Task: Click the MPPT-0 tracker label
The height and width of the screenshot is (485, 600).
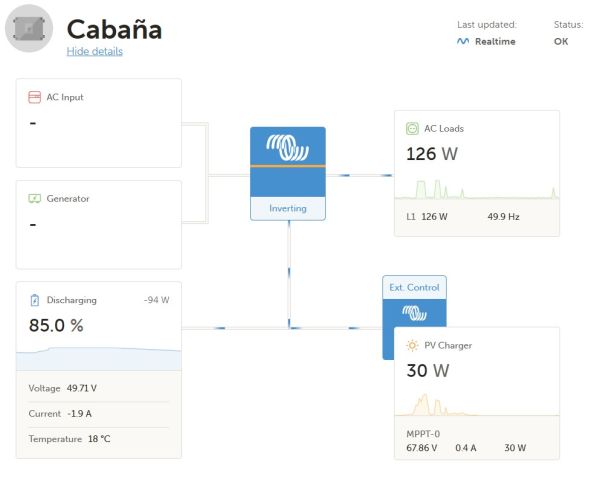Action: [422, 433]
